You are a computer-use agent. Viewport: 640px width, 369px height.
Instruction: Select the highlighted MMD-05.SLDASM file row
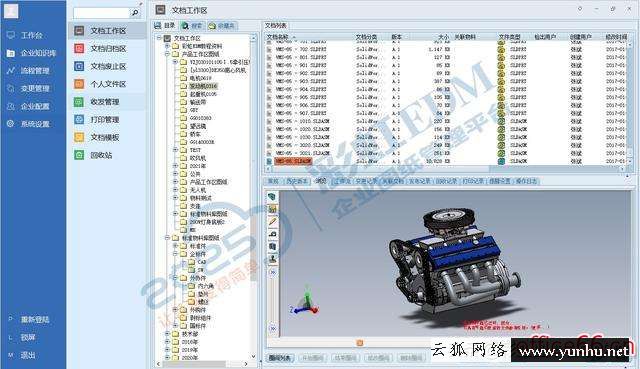click(x=447, y=161)
